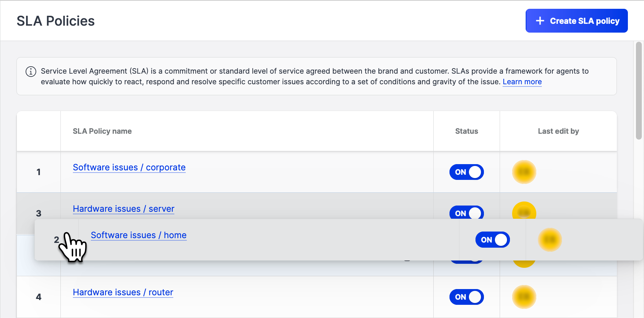Turn off Software issues / corporate policy

(466, 172)
